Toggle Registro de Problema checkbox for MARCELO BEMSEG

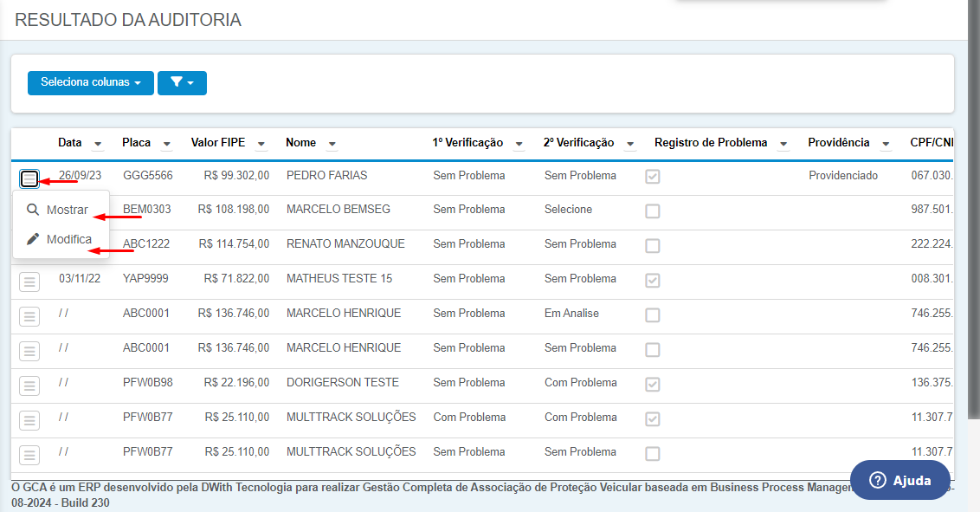[653, 211]
